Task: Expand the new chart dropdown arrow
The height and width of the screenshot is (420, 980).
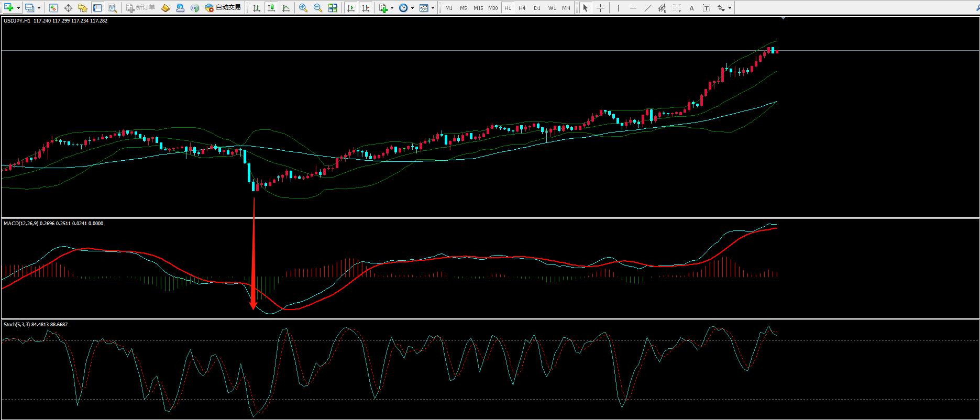Action: 18,8
